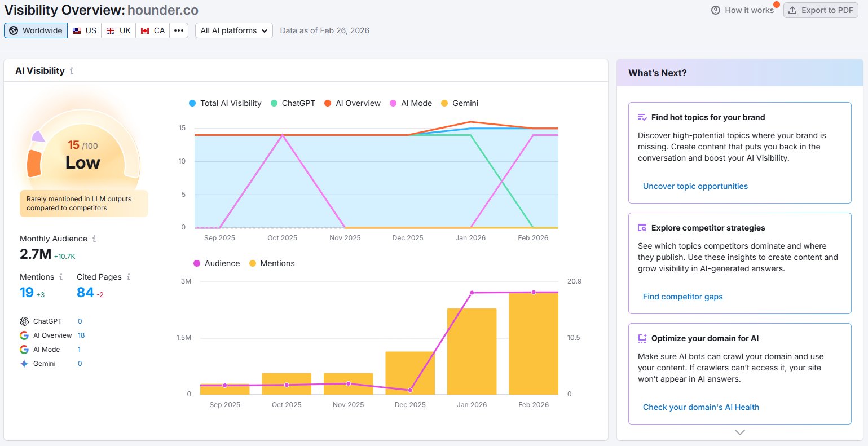The width and height of the screenshot is (868, 446).
Task: Click the Dec 2025 Mentions bar
Action: click(410, 373)
